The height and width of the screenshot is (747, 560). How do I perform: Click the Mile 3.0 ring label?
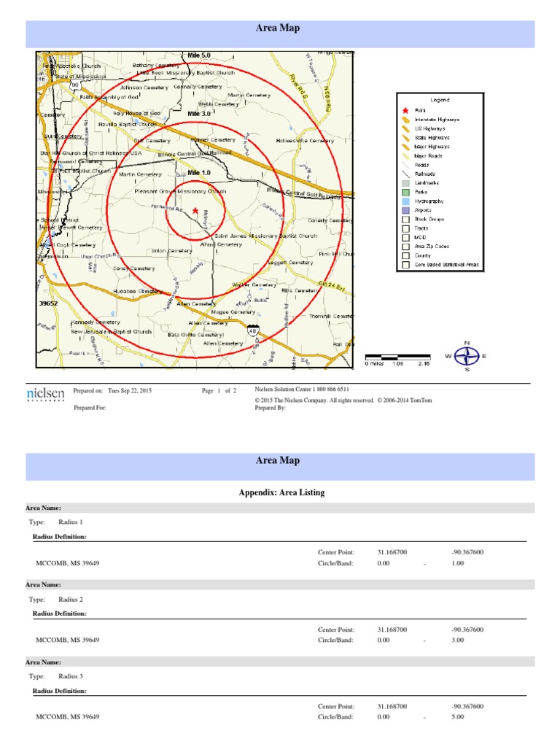(x=198, y=114)
